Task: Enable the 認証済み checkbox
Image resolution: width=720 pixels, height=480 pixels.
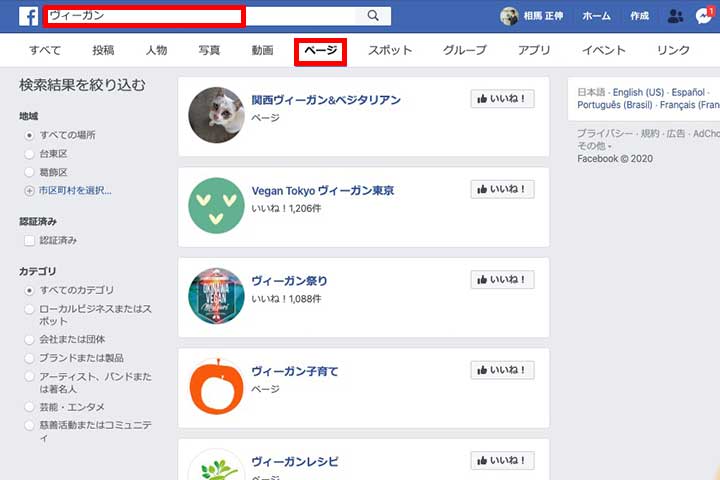Action: 29,240
